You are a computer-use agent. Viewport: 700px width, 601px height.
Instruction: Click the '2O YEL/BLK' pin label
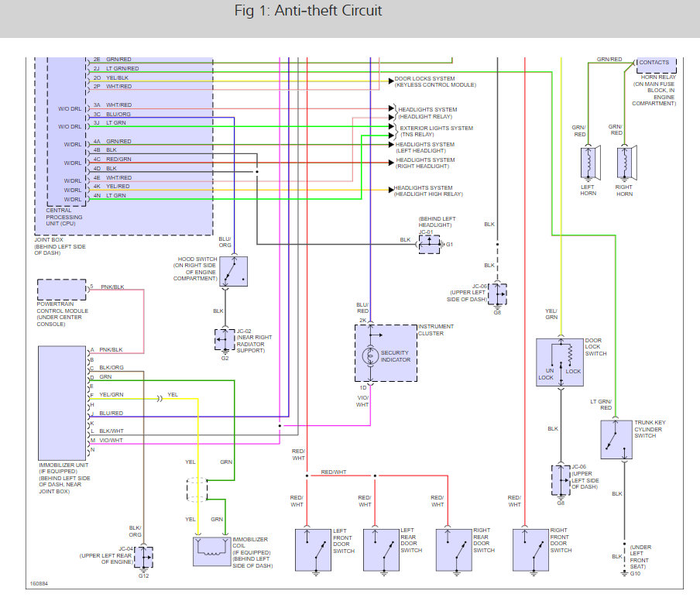111,77
